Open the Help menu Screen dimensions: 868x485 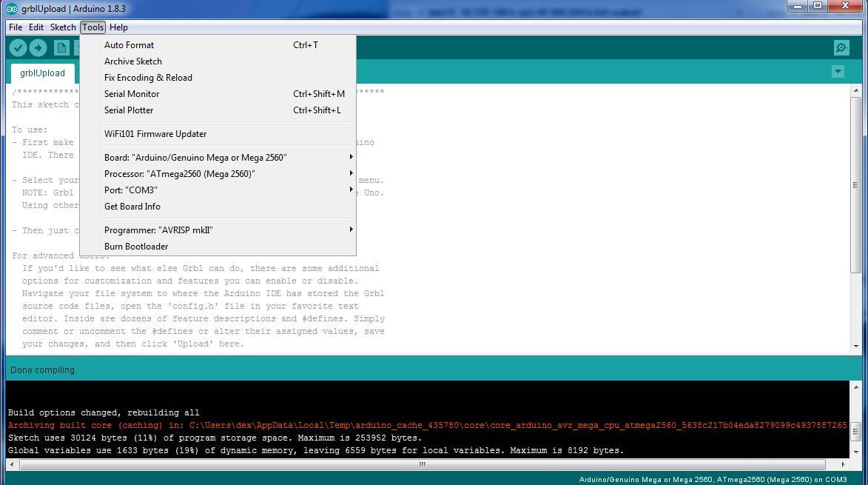coord(118,27)
